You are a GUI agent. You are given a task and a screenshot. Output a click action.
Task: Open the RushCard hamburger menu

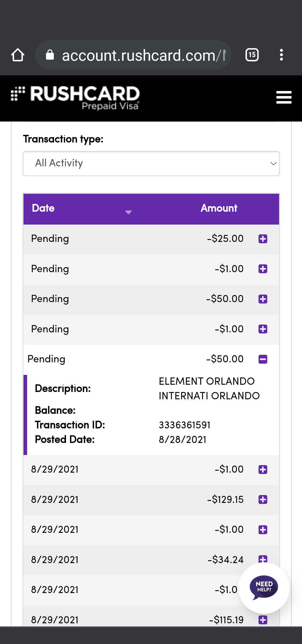[284, 97]
